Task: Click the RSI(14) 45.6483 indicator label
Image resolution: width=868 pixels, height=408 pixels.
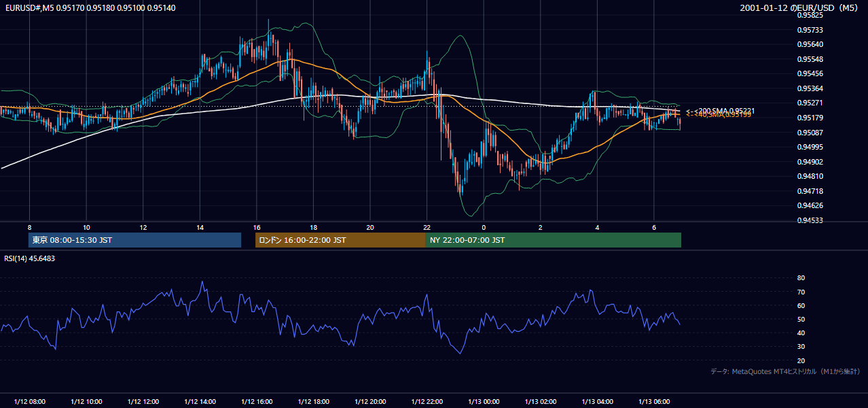Action: click(x=30, y=258)
